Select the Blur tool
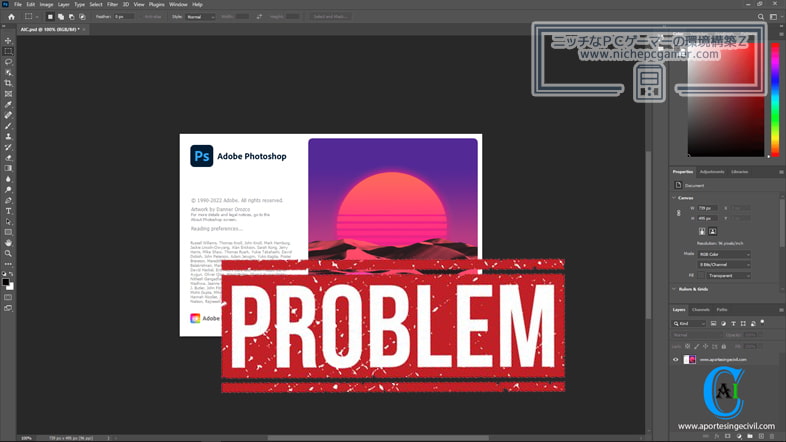The width and height of the screenshot is (786, 442). 8,179
